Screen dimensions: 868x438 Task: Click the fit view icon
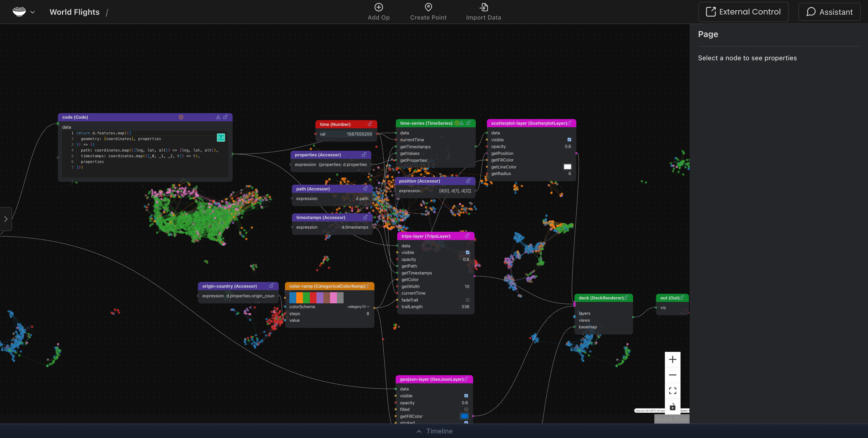672,390
